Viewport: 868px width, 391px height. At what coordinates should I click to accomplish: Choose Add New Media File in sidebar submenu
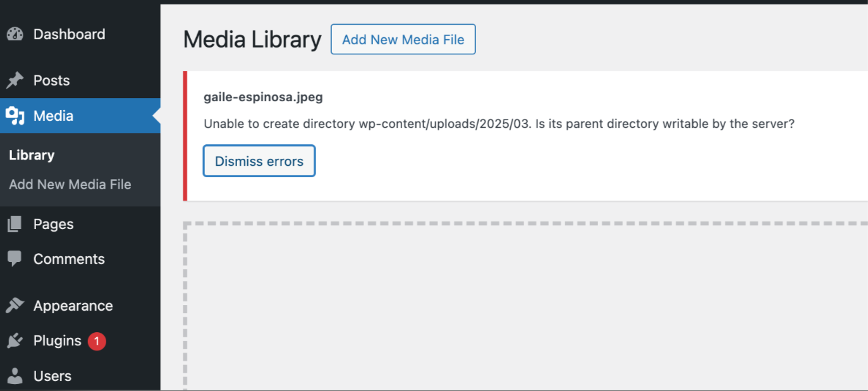point(70,185)
